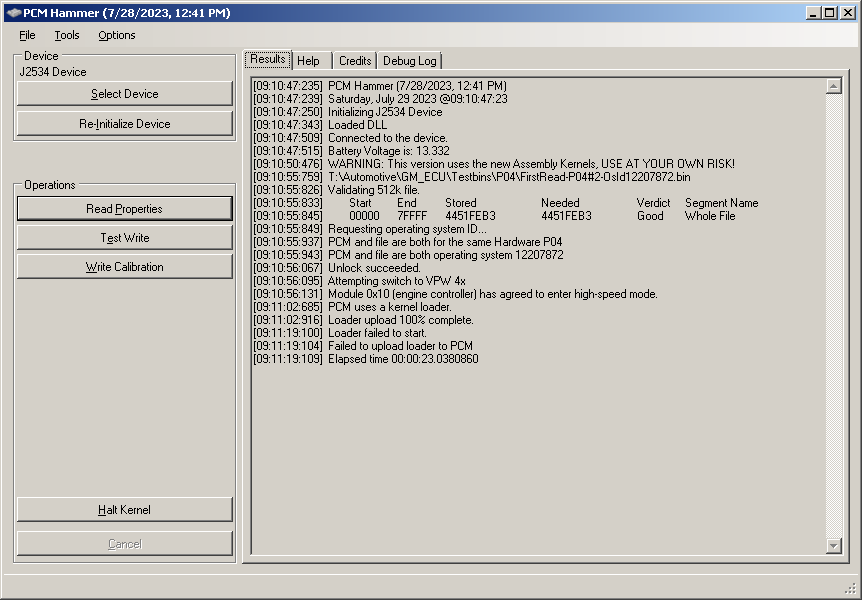The image size is (862, 600).
Task: Click the results scrollbar up arrow
Action: pyautogui.click(x=833, y=86)
